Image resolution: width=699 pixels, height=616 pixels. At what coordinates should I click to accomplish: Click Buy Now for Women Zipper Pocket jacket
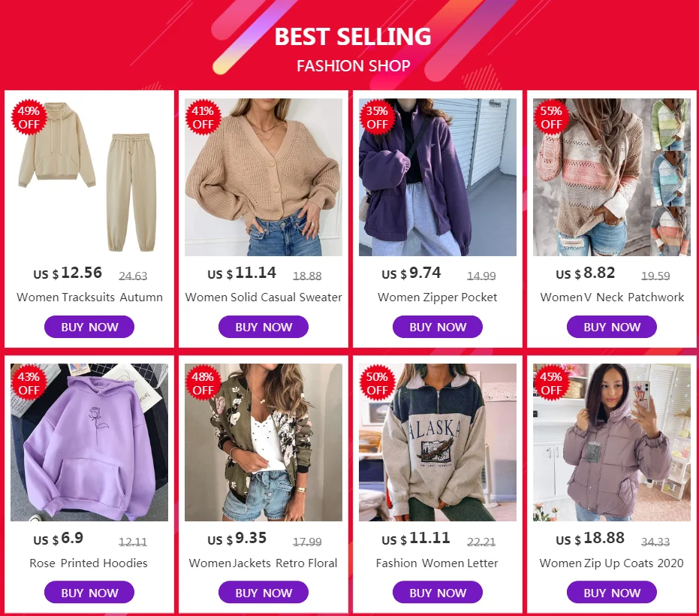438,327
